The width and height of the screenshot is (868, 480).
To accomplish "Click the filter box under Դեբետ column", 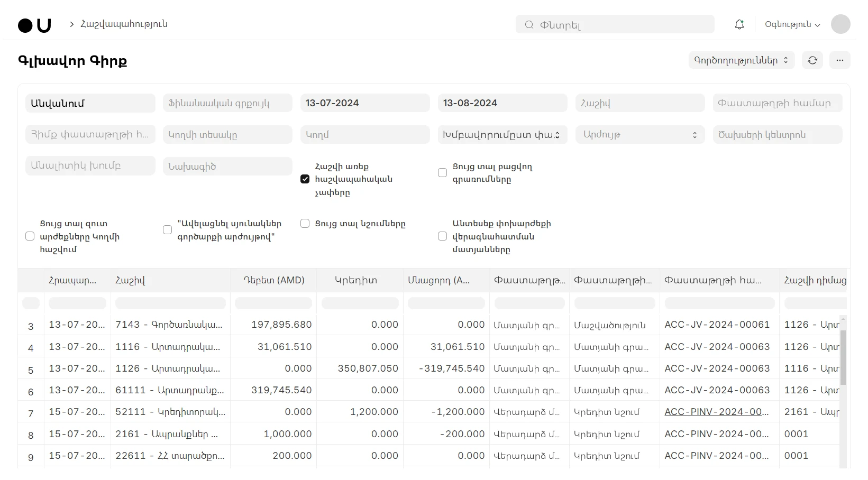I will tap(273, 303).
